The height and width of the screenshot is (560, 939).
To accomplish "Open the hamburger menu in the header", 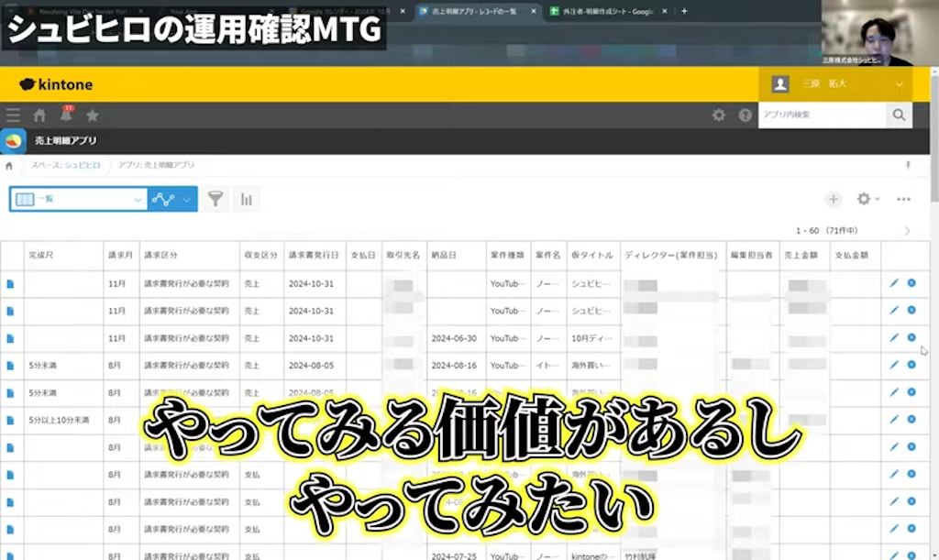I will 12,115.
